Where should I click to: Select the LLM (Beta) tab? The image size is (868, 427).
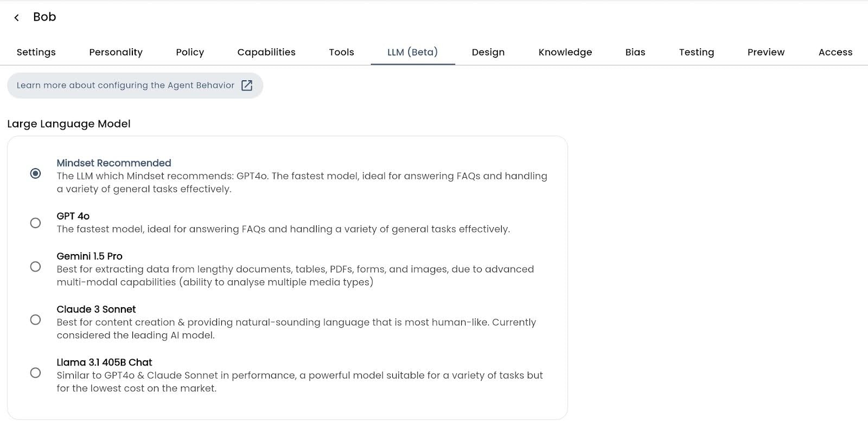pos(412,52)
